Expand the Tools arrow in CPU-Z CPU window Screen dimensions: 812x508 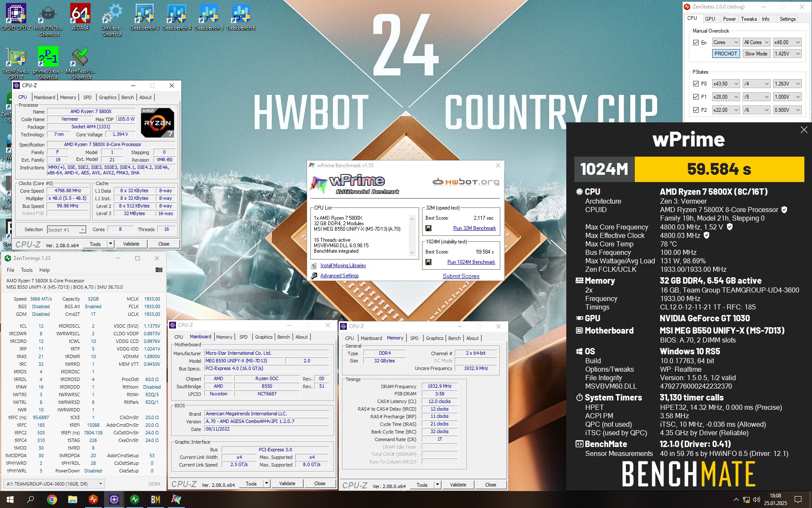click(x=110, y=244)
